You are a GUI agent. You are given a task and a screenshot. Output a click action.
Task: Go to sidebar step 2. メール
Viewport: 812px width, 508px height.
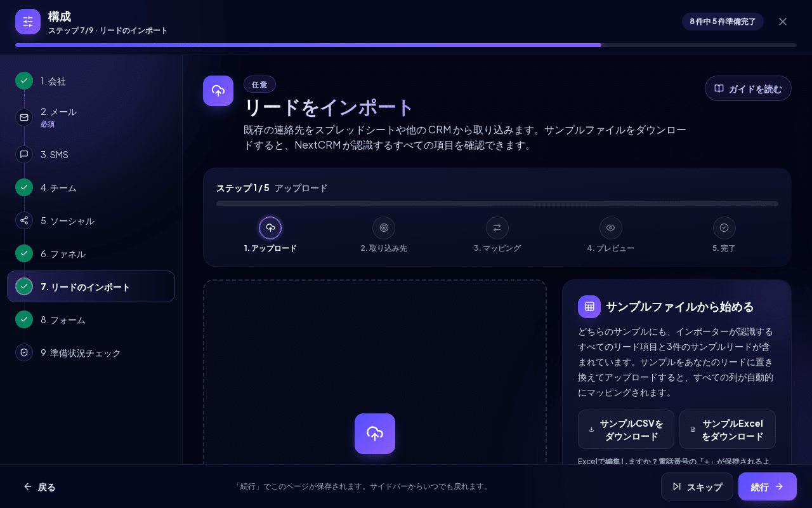[91, 117]
